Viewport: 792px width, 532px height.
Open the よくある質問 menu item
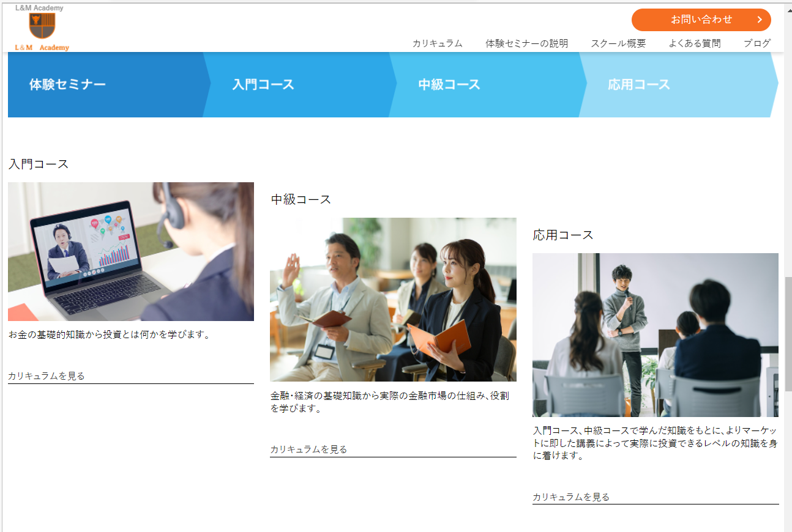(x=694, y=43)
